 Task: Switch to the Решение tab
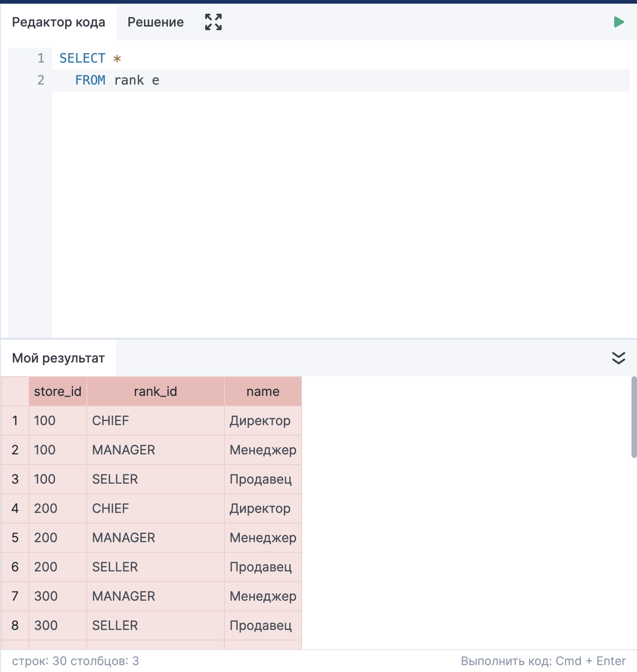pyautogui.click(x=155, y=22)
